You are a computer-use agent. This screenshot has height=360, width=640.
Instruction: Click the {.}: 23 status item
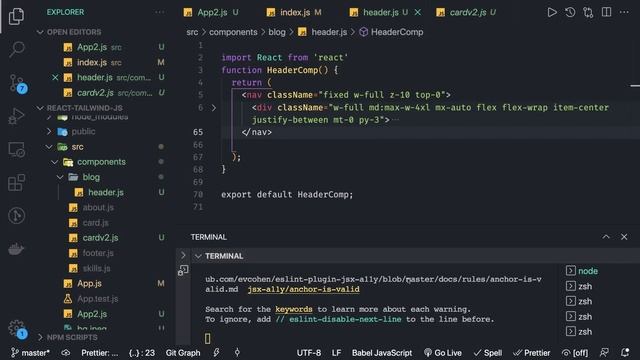pyautogui.click(x=142, y=353)
